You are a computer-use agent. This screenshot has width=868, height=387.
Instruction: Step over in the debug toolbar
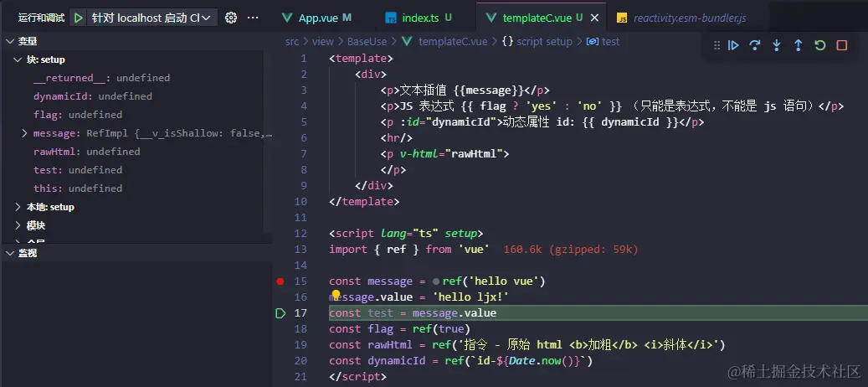click(x=754, y=45)
